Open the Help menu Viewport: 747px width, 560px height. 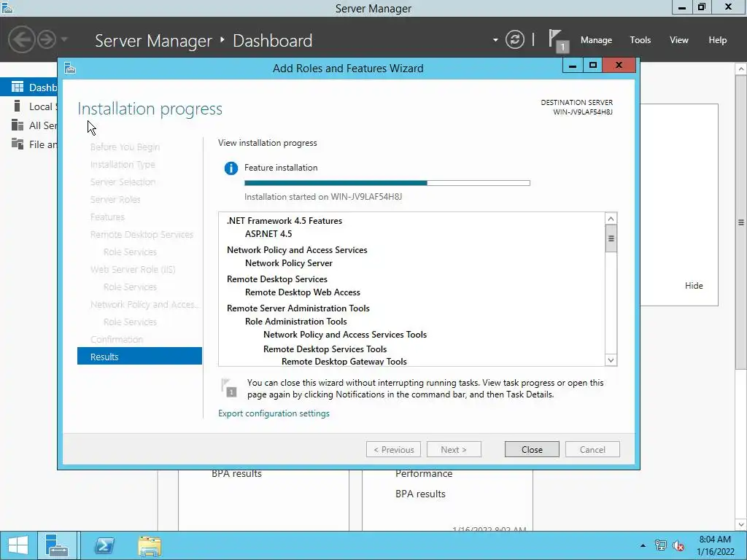click(718, 40)
